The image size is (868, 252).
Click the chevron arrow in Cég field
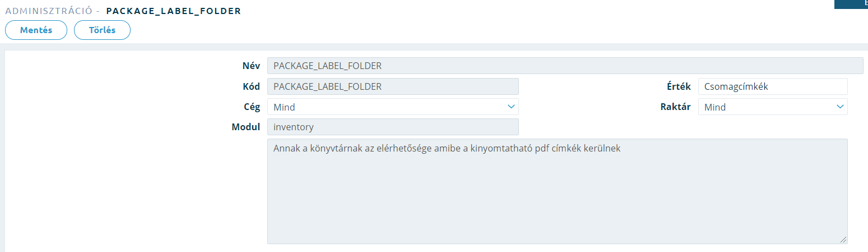tap(510, 107)
